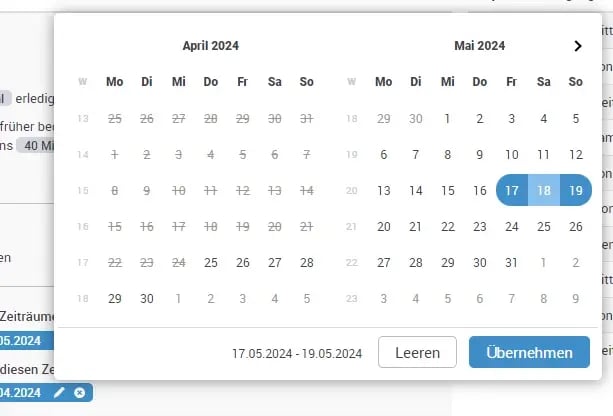Choose April 30 in the left calendar
The height and width of the screenshot is (416, 613).
coord(147,298)
